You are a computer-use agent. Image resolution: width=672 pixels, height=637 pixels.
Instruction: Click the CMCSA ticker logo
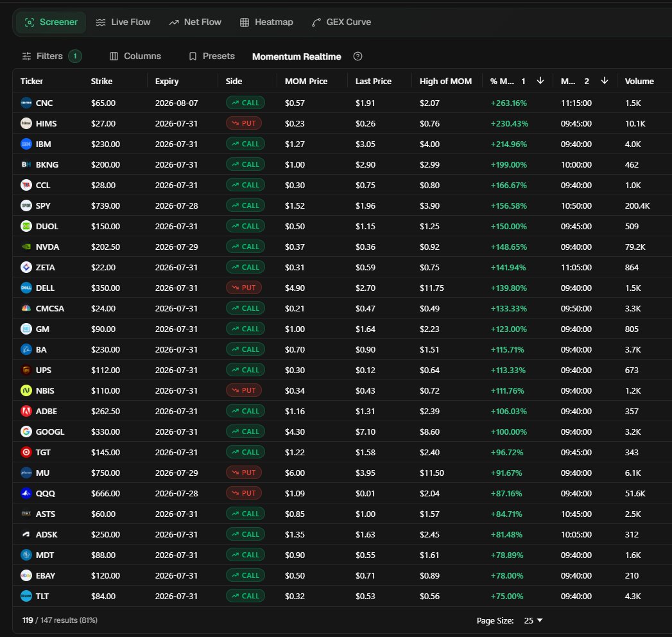[x=26, y=309]
